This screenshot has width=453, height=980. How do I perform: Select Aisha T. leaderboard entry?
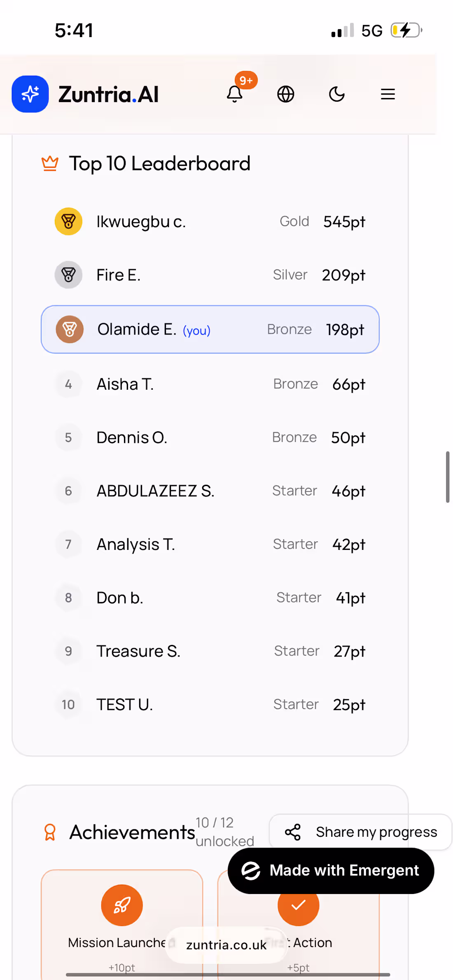(210, 384)
